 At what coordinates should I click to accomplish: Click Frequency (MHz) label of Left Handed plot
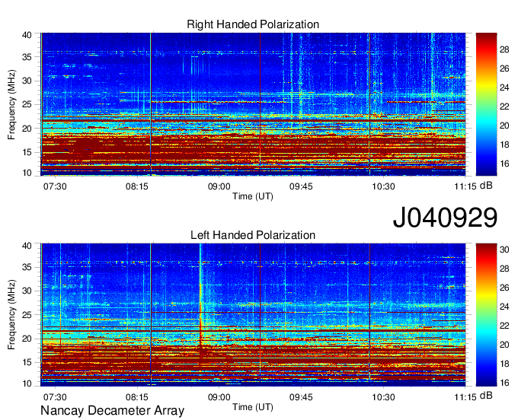tap(11, 315)
